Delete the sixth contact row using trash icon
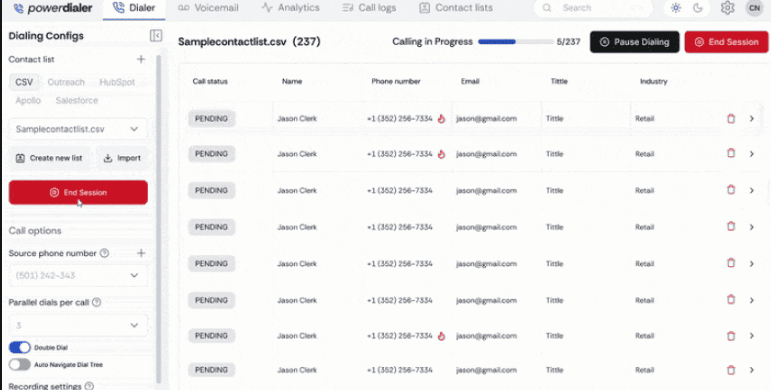Viewport: 771px width, 390px height. [731, 300]
